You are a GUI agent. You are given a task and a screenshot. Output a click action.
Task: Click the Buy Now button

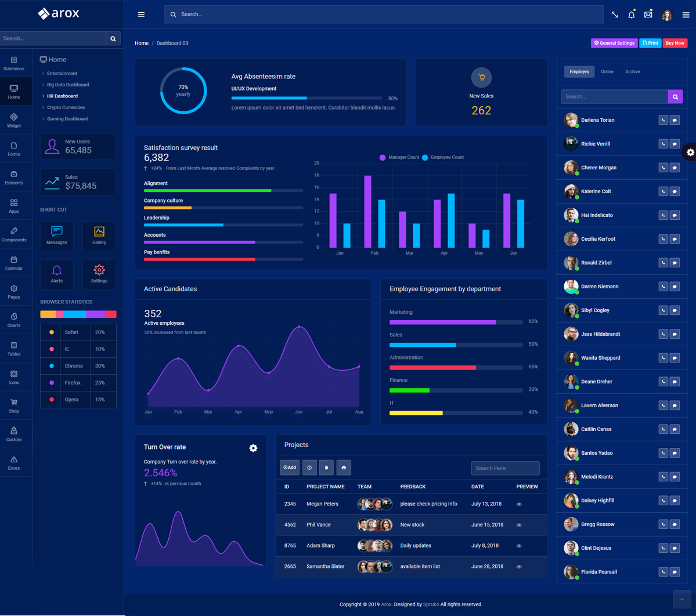click(x=675, y=43)
